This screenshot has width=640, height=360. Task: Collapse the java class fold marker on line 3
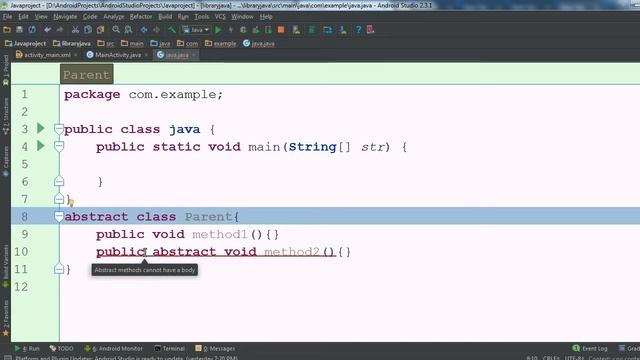[59, 129]
